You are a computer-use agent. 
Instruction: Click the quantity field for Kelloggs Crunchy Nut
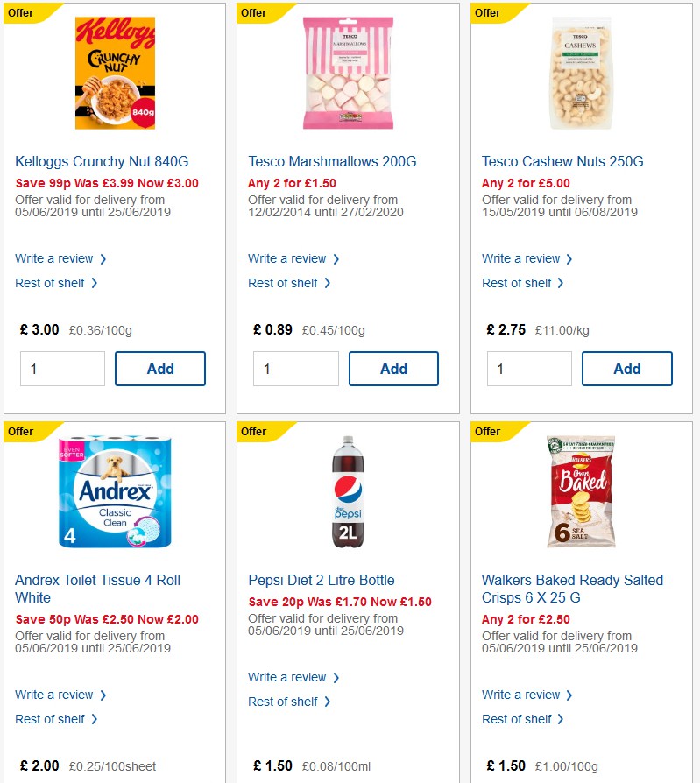(62, 368)
